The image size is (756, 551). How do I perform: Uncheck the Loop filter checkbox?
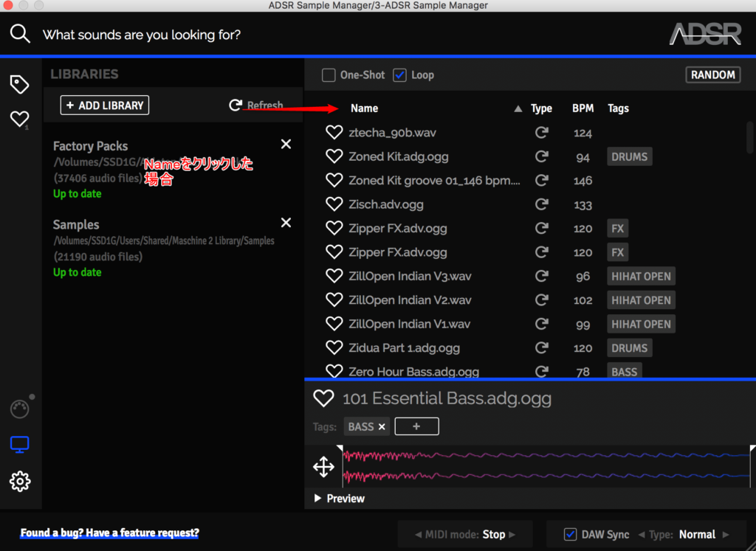click(x=400, y=75)
